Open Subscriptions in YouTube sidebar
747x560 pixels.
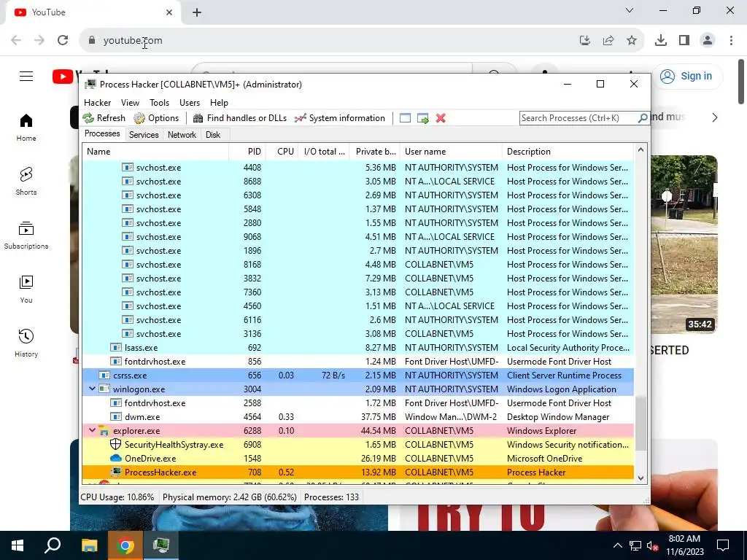coord(26,236)
